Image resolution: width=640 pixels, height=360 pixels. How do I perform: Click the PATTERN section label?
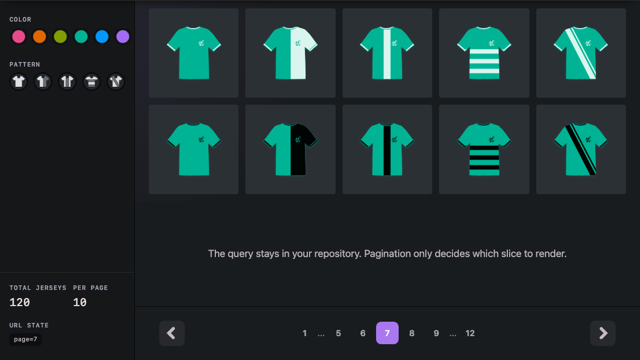tap(25, 64)
